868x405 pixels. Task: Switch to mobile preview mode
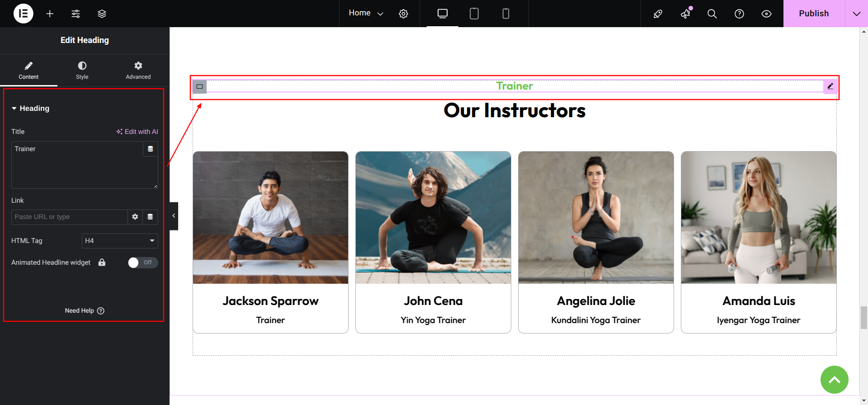pos(506,14)
